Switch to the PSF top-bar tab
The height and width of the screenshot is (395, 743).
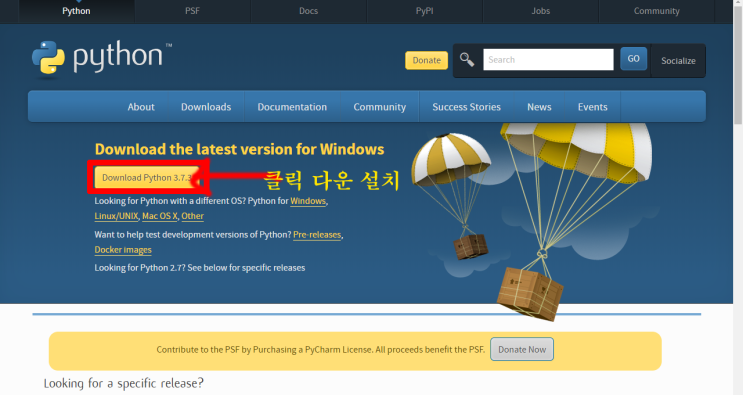[x=192, y=11]
